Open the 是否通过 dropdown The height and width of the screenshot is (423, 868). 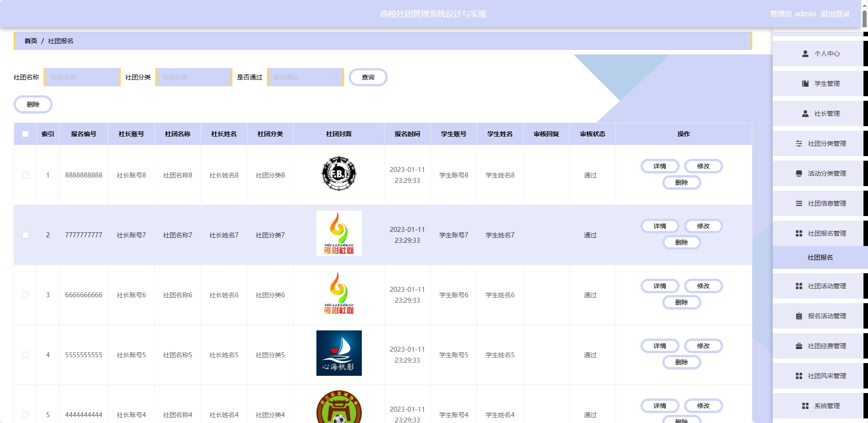coord(306,77)
